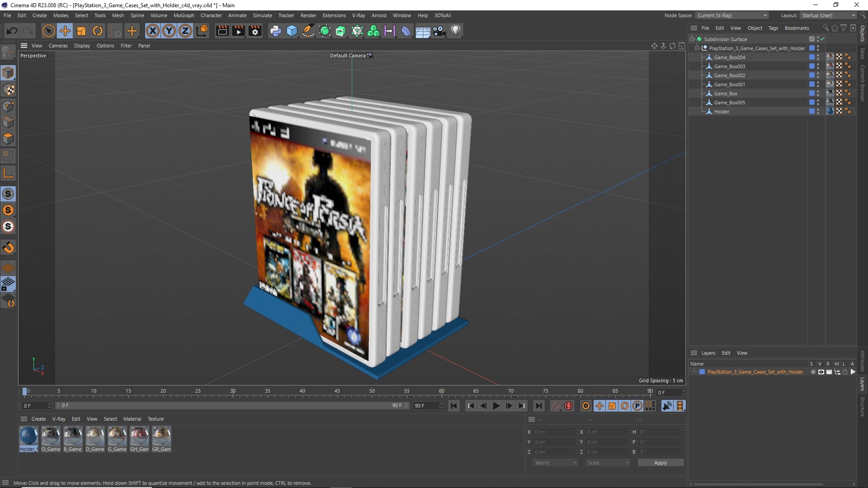Open Object Manager Tags menu
The height and width of the screenshot is (488, 868).
(x=773, y=28)
